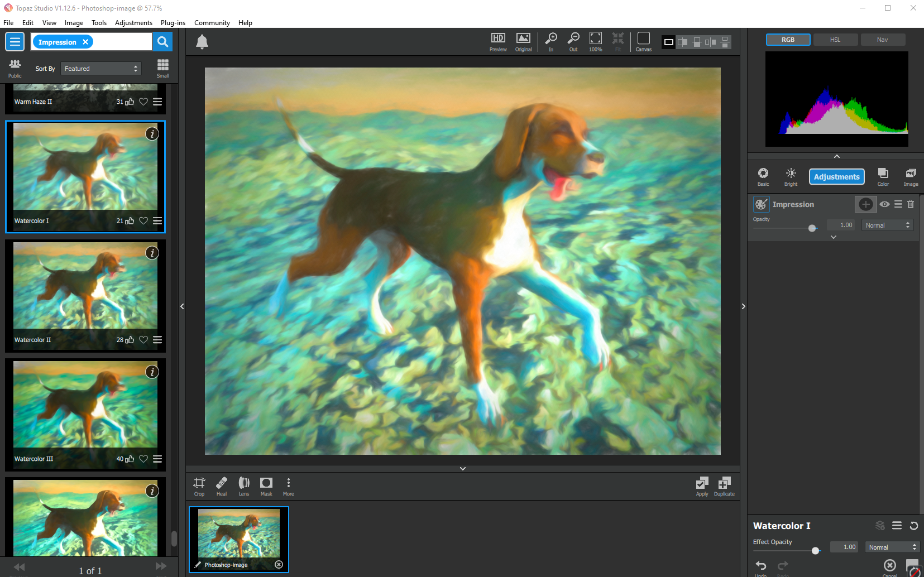
Task: Delete the Impression adjustment
Action: [911, 204]
